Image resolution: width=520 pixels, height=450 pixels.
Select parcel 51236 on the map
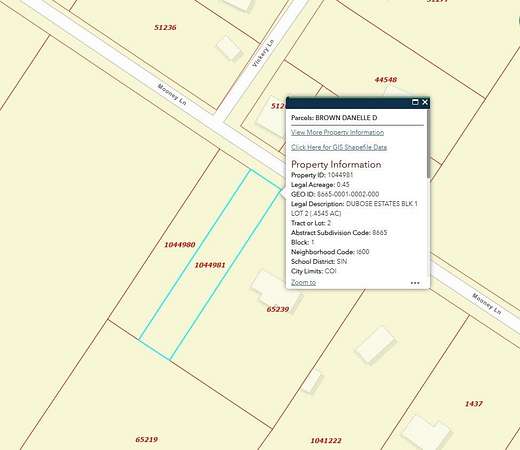click(x=165, y=27)
